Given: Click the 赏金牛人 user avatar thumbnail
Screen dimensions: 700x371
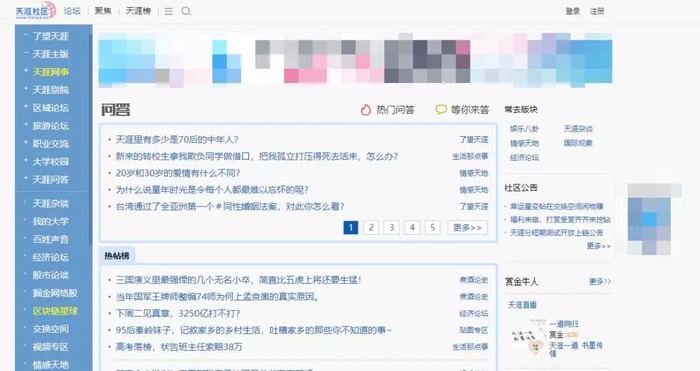Looking at the screenshot, I should click(x=529, y=337).
